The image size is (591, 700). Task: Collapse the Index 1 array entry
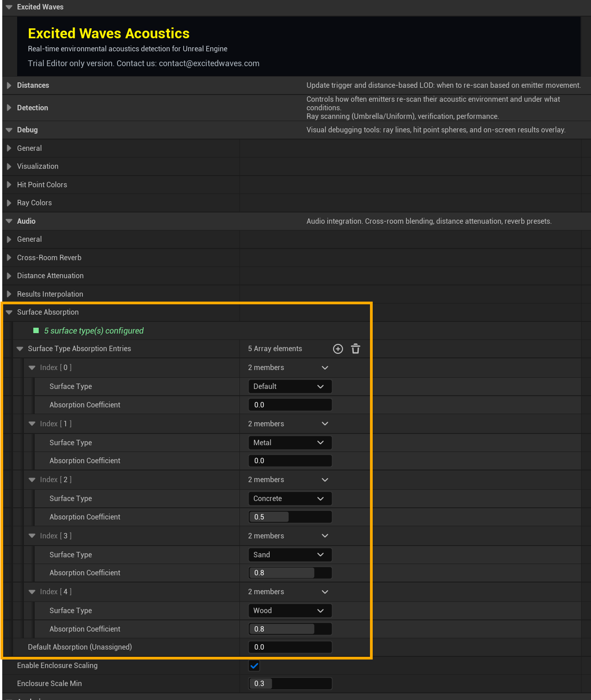coord(32,424)
